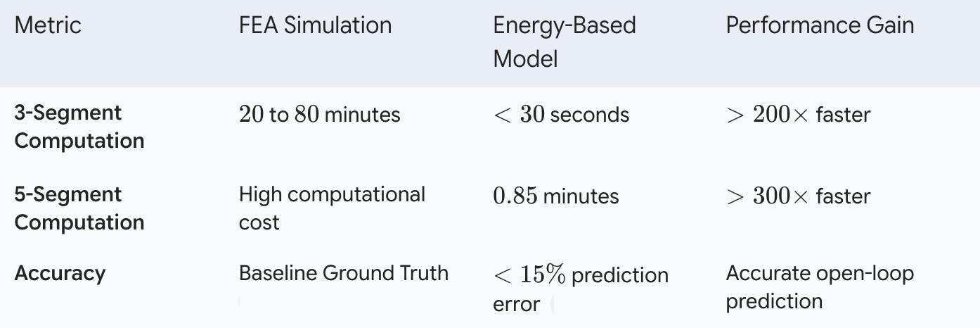The width and height of the screenshot is (980, 328).
Task: Select the 5-Segment Computation row label
Action: 79,208
